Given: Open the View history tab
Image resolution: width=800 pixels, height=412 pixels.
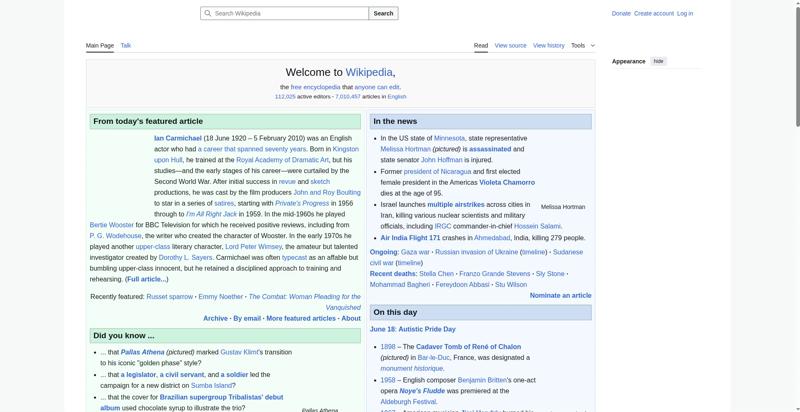Looking at the screenshot, I should click(x=548, y=45).
